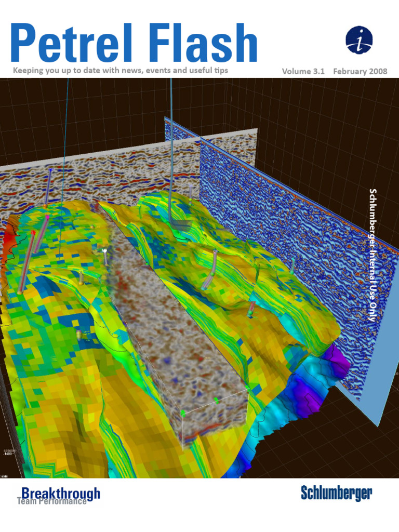Screen dimensions: 399x532
Task: Click the 'Volume 3.1' text
Action: tap(303, 72)
